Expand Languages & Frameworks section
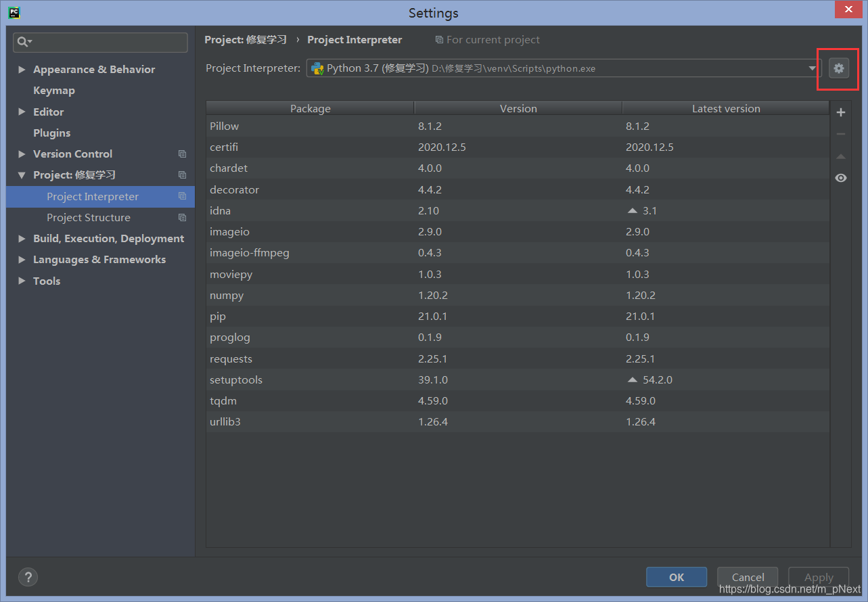This screenshot has height=602, width=868. click(22, 260)
